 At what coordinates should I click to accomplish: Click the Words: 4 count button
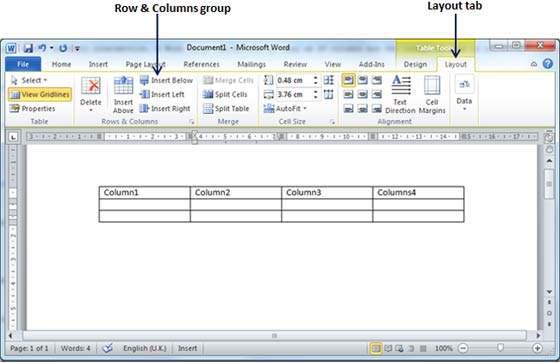tap(75, 348)
